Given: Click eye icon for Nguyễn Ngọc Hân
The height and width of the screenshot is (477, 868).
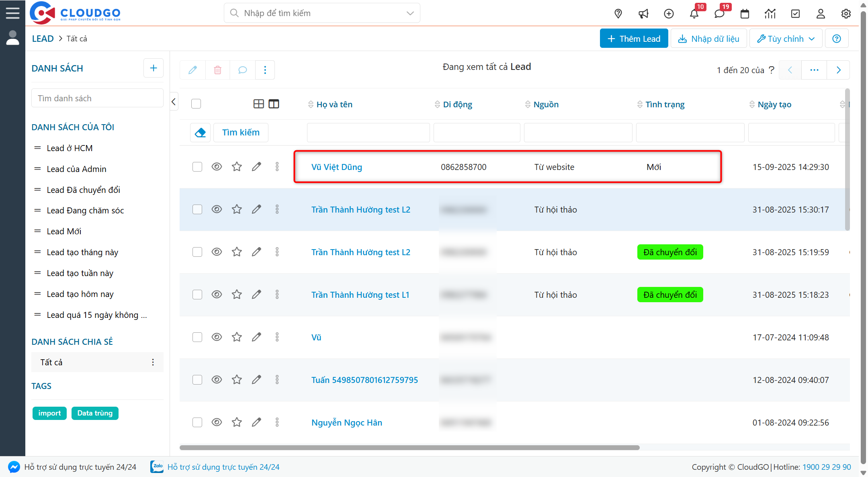Looking at the screenshot, I should tap(217, 422).
